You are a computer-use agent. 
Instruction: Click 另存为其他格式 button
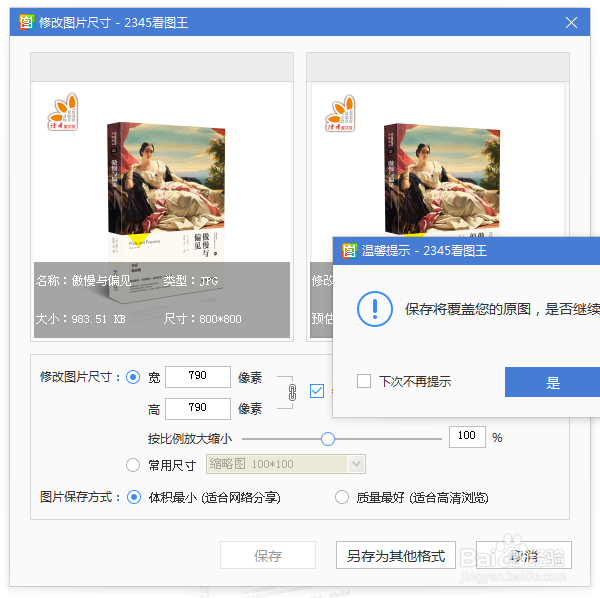[x=396, y=555]
